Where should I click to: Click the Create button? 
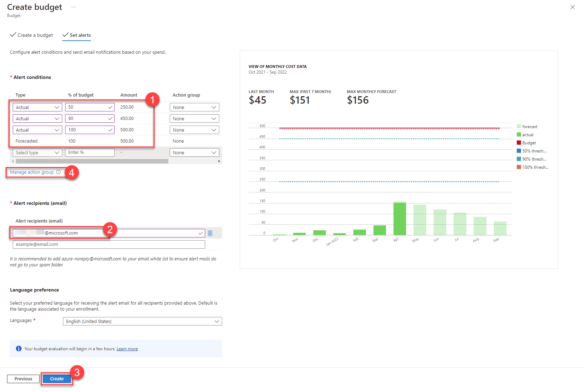click(57, 379)
